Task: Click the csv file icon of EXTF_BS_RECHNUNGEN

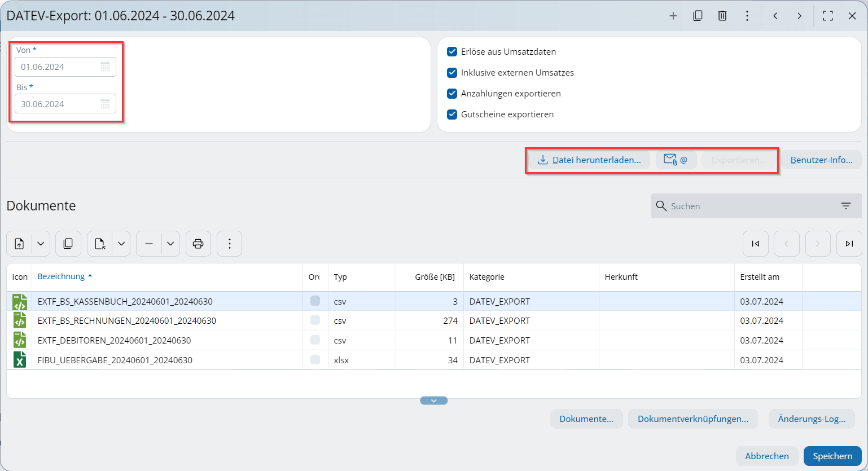Action: [x=20, y=320]
